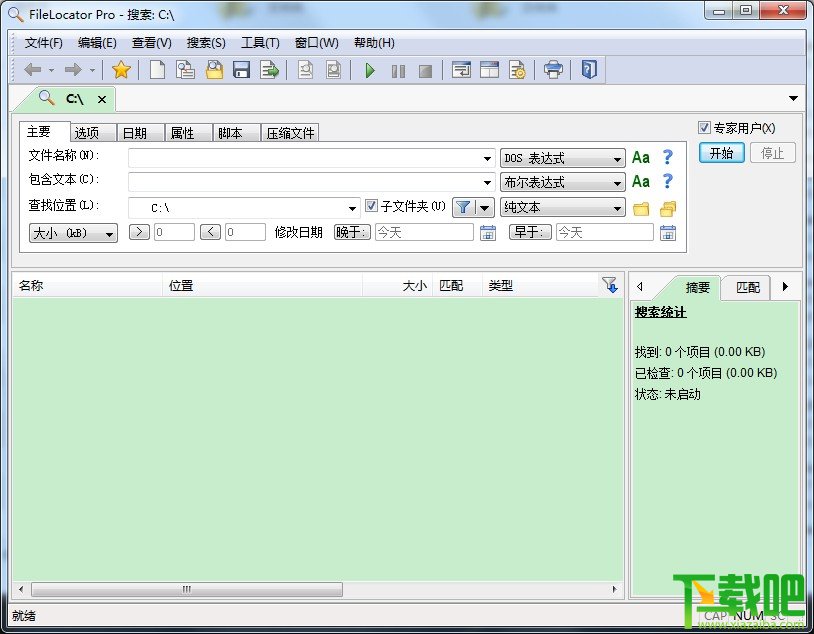Click the Back arrow toolbar icon

[33, 70]
